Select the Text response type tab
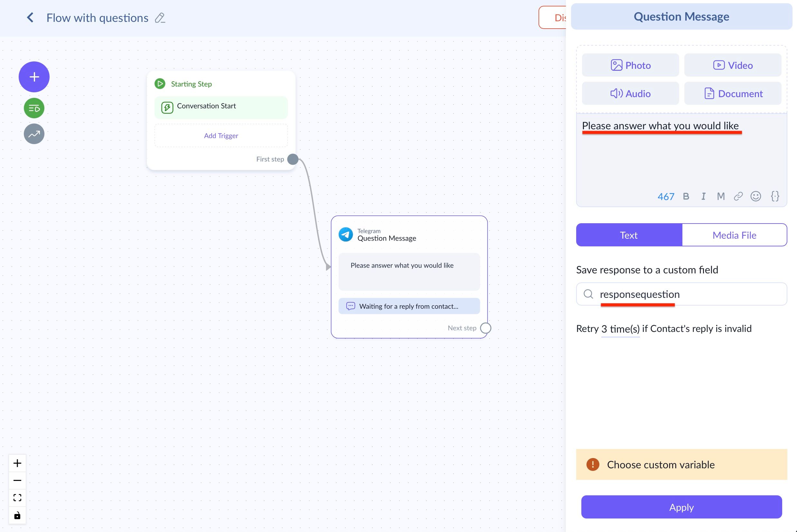The image size is (797, 532). click(x=629, y=235)
